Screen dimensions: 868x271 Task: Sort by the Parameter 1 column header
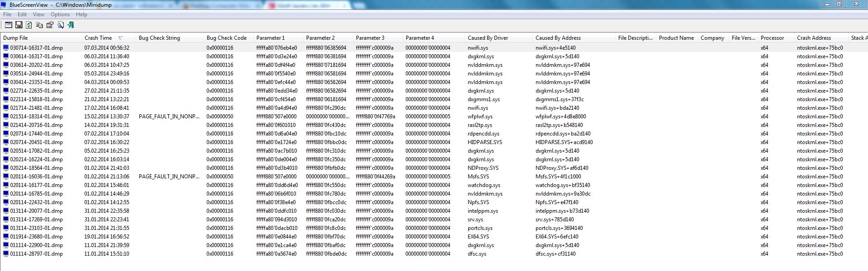pos(278,38)
